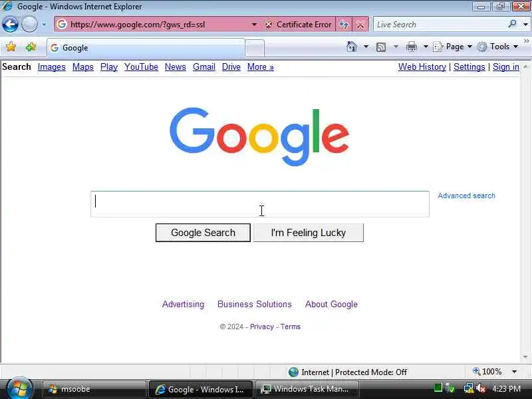Click the safely remove hardware tray icon
This screenshot has width=532, height=399.
pyautogui.click(x=450, y=388)
